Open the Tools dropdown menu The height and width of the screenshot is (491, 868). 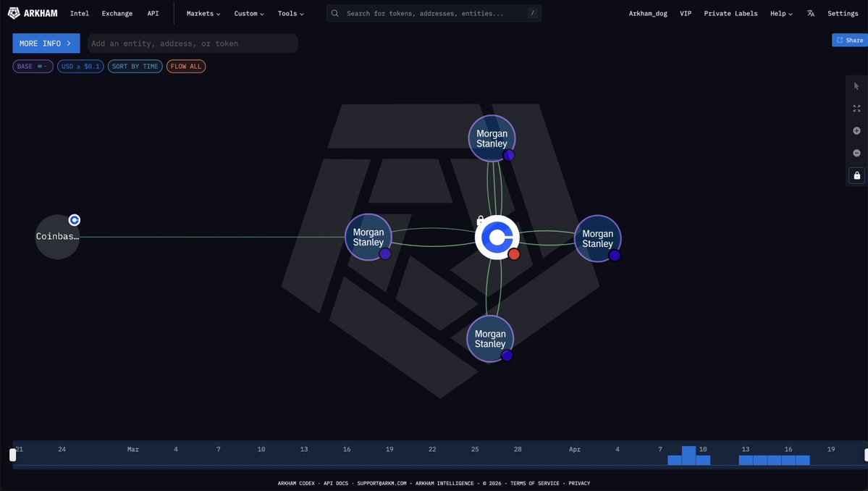click(x=290, y=13)
